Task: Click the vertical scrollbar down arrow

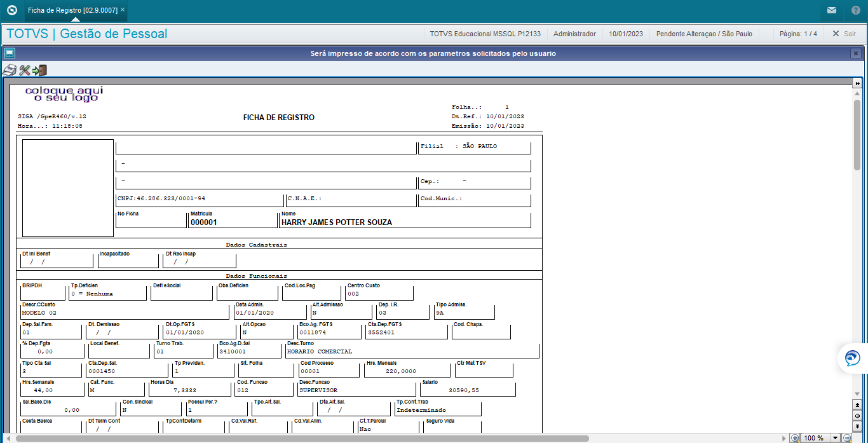Action: [x=857, y=394]
